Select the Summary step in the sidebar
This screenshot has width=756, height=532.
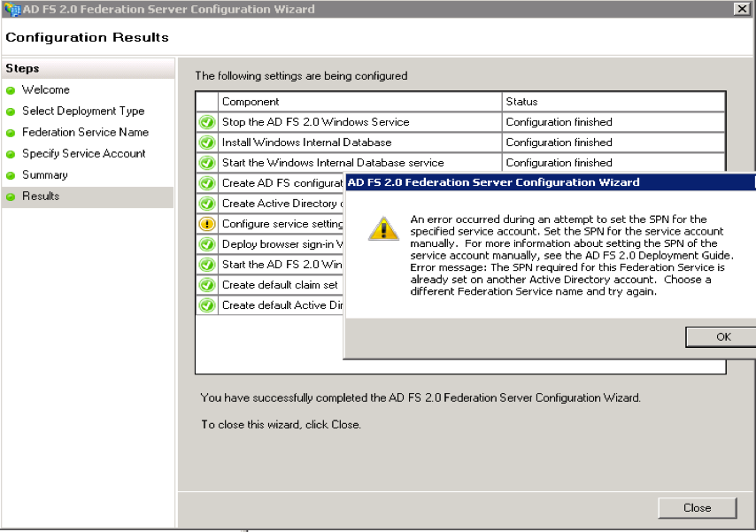pyautogui.click(x=45, y=174)
